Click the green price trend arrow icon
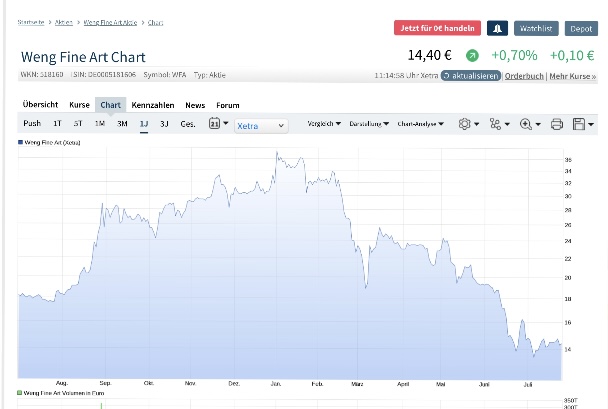The height and width of the screenshot is (409, 608). click(x=472, y=56)
